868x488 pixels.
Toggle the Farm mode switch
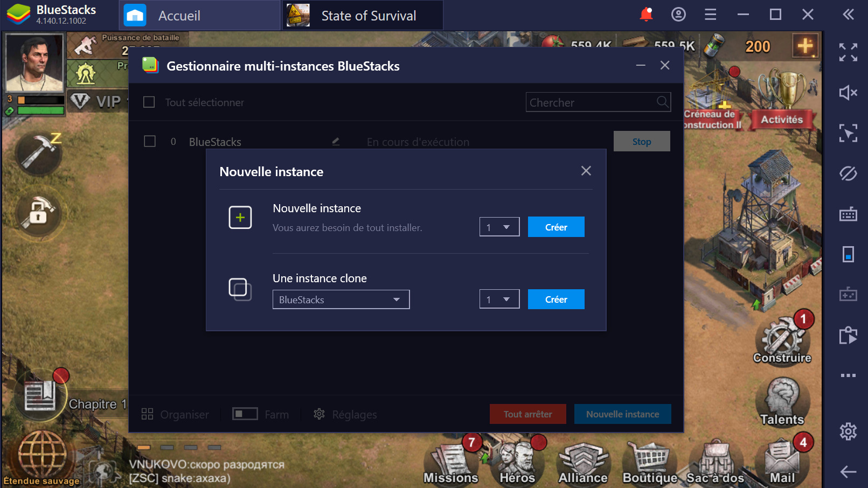coord(245,414)
